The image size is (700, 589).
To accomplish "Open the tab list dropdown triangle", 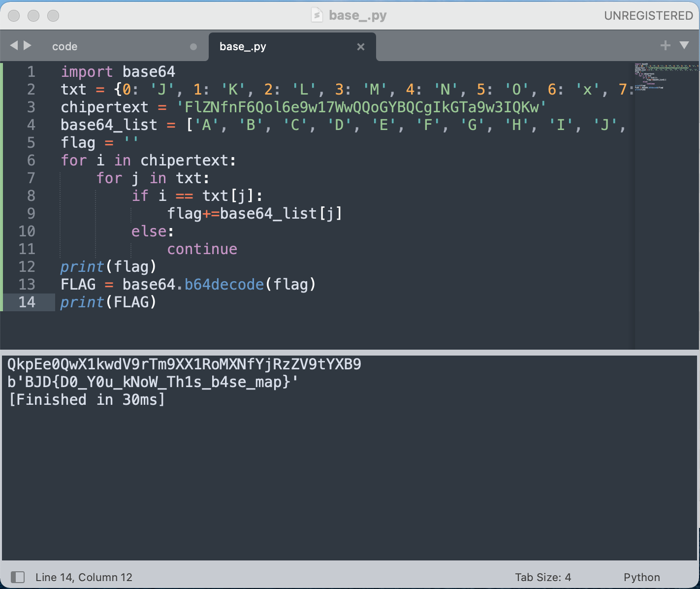I will (x=684, y=45).
